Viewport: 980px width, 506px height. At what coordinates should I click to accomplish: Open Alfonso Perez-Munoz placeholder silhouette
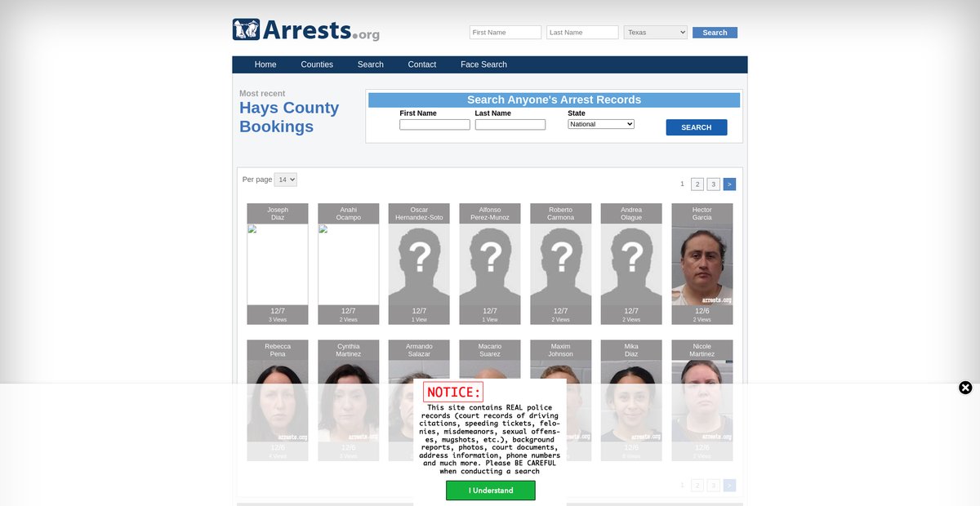coord(490,264)
